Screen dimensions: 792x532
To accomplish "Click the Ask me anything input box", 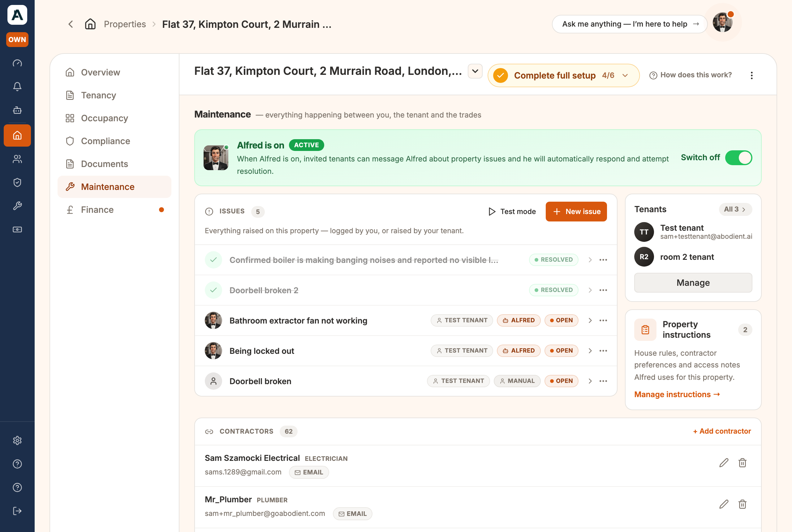I will point(630,24).
